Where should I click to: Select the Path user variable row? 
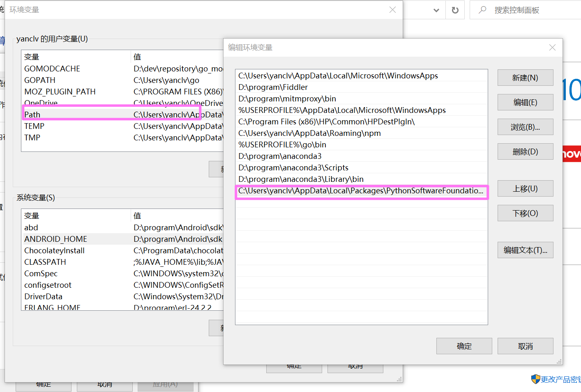[x=32, y=115]
